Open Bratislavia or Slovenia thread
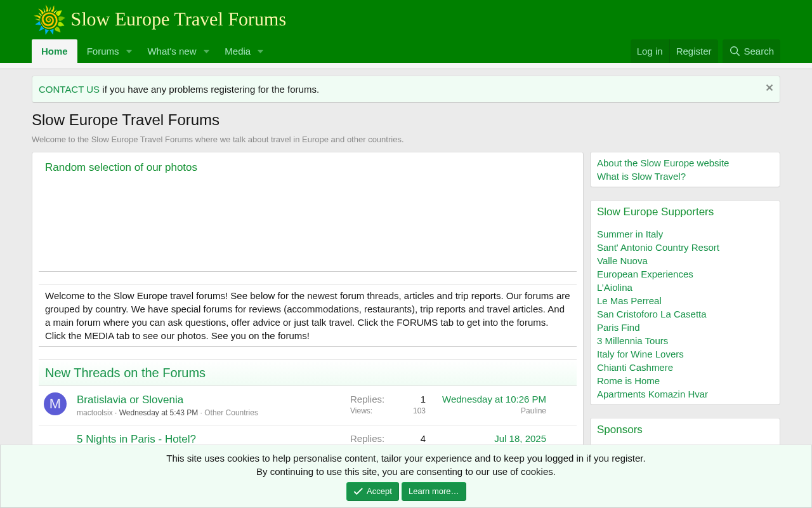The width and height of the screenshot is (812, 508). click(x=130, y=400)
